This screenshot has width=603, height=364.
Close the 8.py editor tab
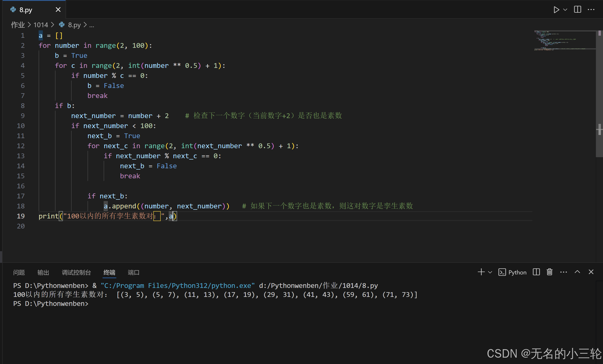[58, 10]
